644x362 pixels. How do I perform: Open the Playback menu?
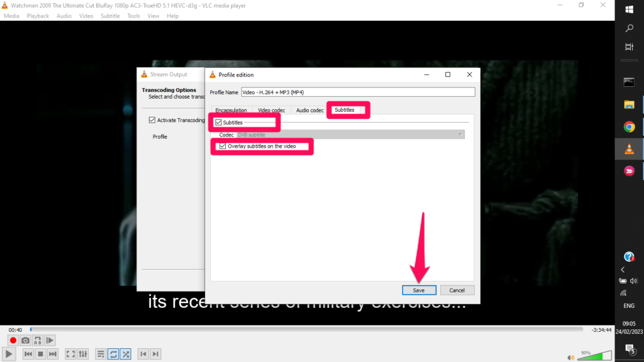38,16
